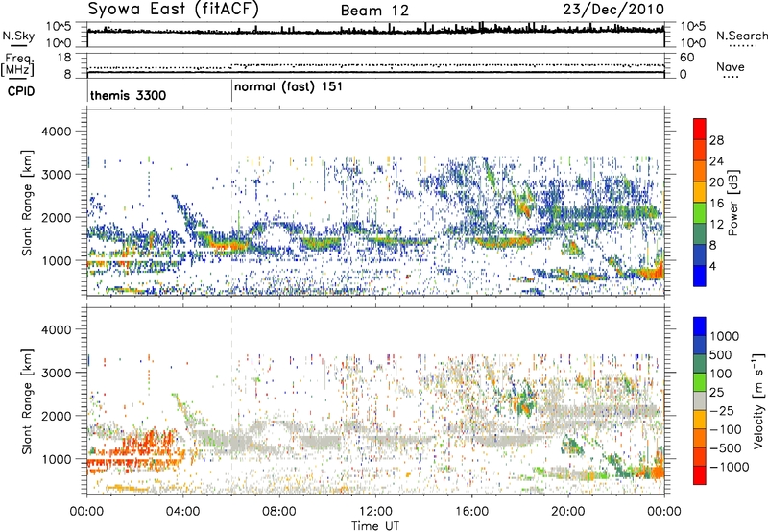The height and width of the screenshot is (532, 768).
Task: Click the 'Time UT' axis title
Action: 375,526
